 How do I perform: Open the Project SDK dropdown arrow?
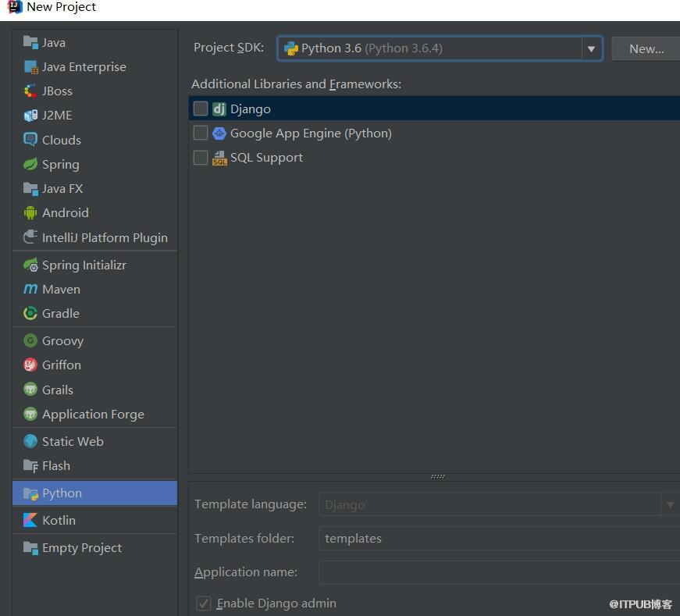tap(591, 48)
